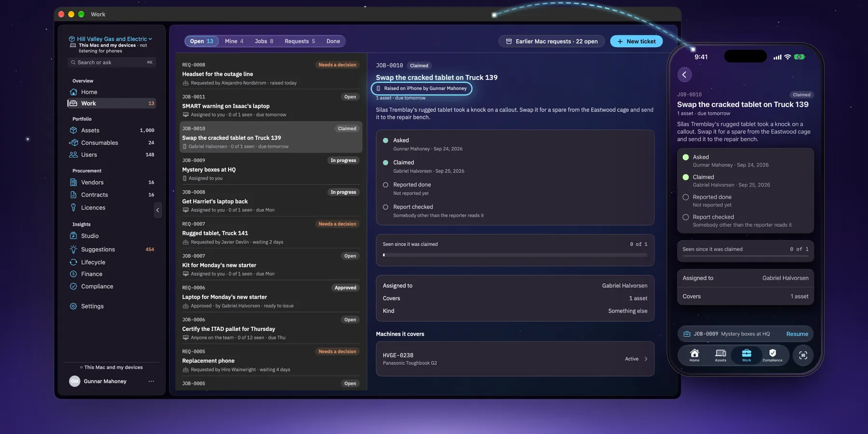Tap the scan icon on iPhone
Viewport: 868px width, 434px height.
803,355
